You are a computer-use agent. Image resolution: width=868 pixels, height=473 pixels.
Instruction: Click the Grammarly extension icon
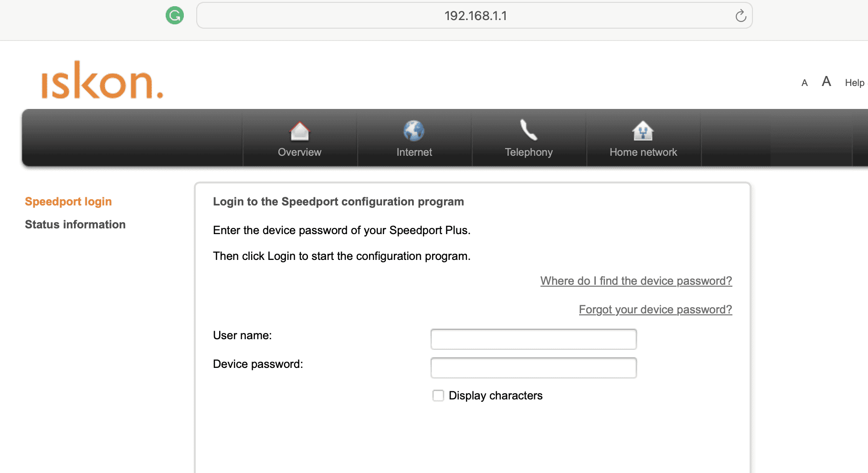click(175, 15)
